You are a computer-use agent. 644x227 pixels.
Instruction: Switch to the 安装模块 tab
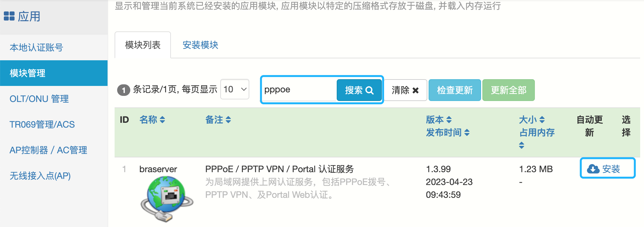coord(200,45)
